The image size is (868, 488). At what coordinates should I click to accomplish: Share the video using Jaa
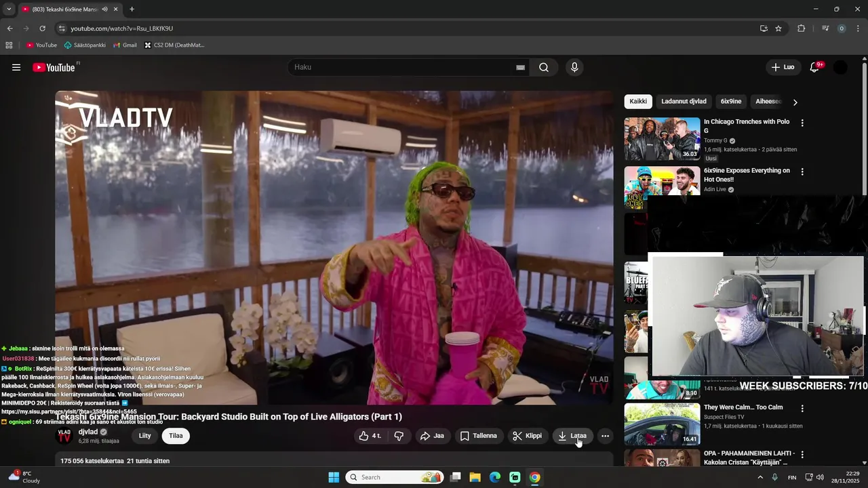tap(432, 436)
